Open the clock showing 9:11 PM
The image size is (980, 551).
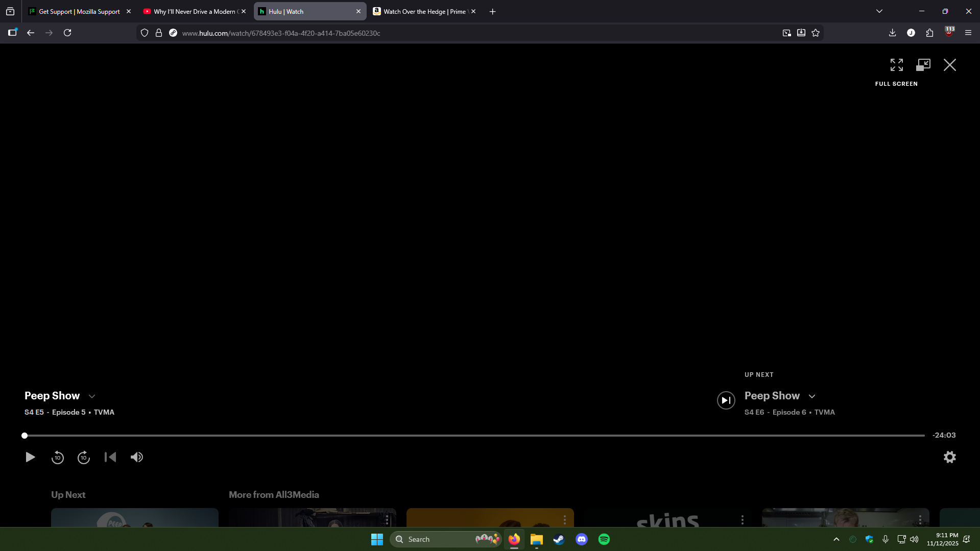pyautogui.click(x=943, y=539)
